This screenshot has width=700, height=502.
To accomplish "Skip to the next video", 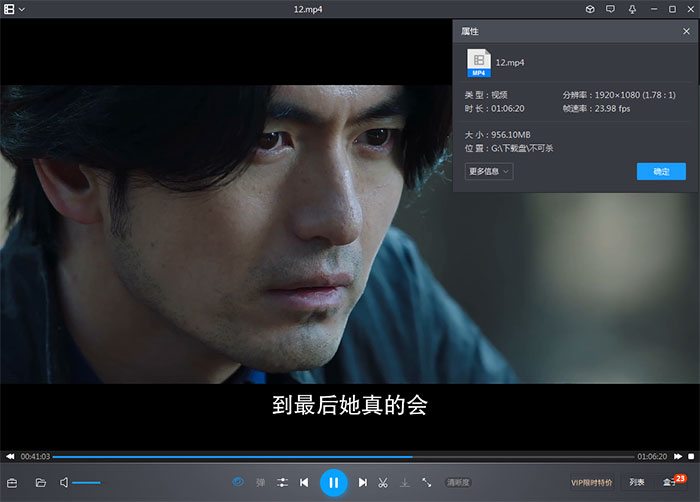I will tap(363, 482).
